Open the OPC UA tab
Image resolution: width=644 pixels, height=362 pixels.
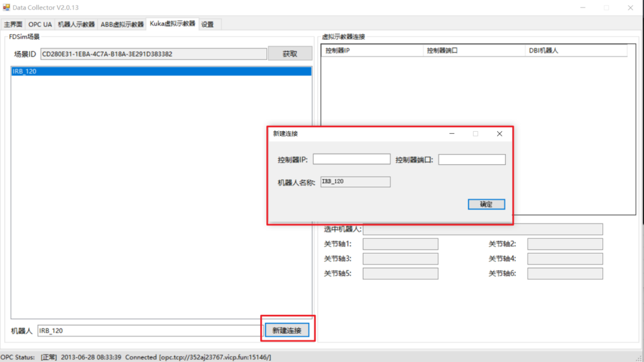[40, 24]
